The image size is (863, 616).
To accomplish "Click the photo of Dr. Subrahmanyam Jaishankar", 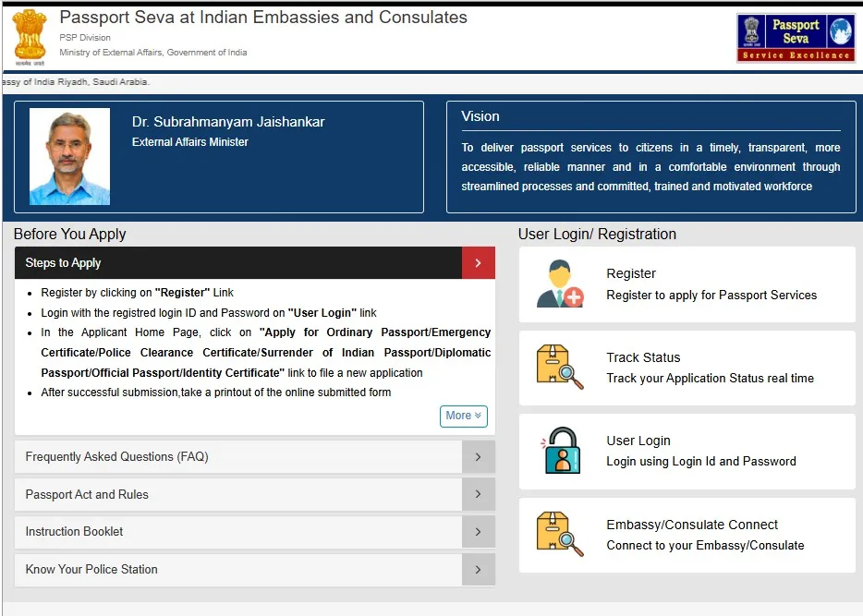I will 69,155.
